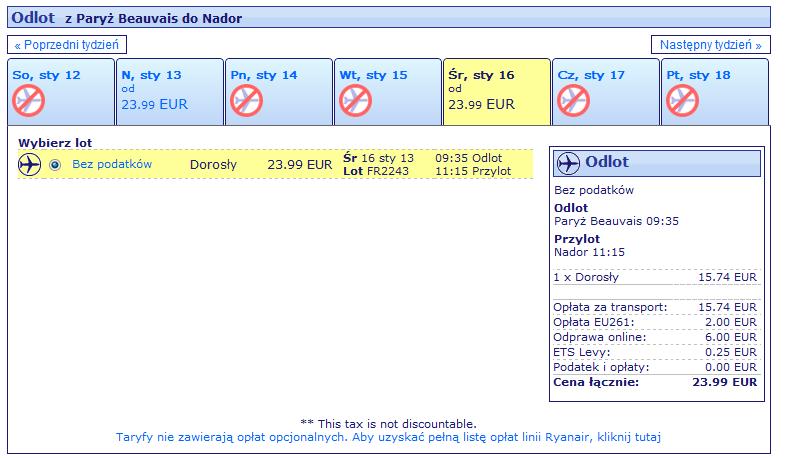Click the ETS Levy fee line

click(x=655, y=352)
